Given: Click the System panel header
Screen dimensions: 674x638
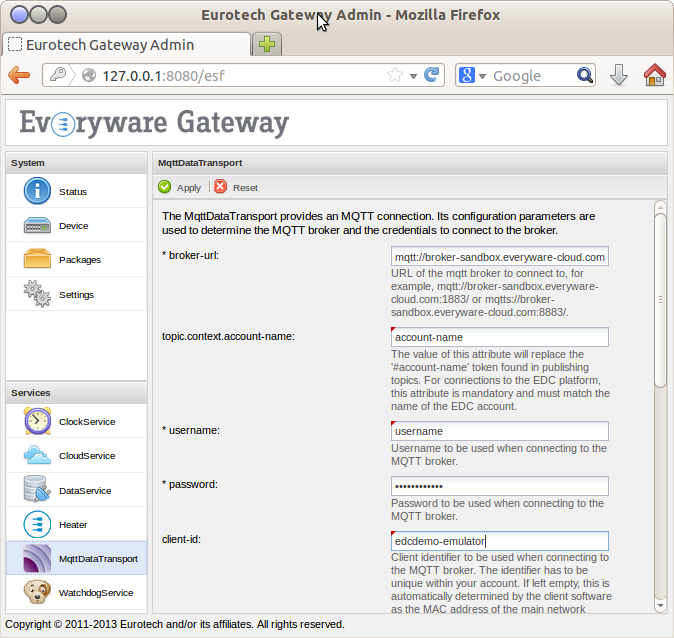Looking at the screenshot, I should click(x=77, y=163).
